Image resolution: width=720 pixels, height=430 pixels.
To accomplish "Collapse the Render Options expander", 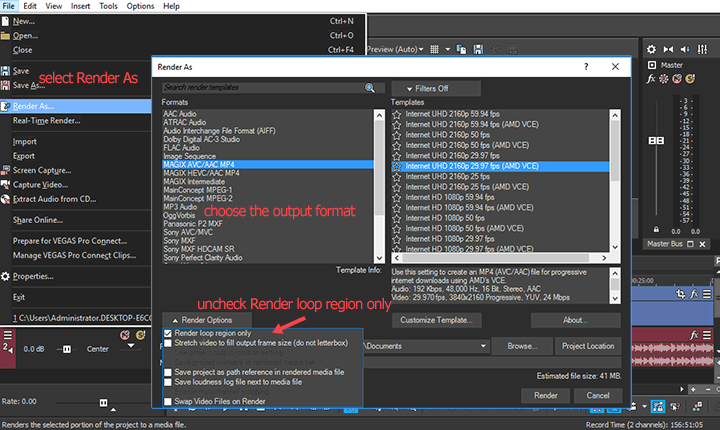I will (x=207, y=320).
